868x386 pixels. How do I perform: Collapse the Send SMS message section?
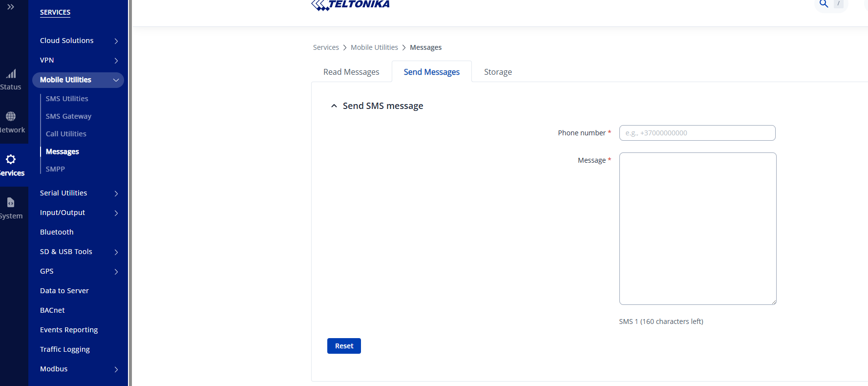(x=334, y=106)
